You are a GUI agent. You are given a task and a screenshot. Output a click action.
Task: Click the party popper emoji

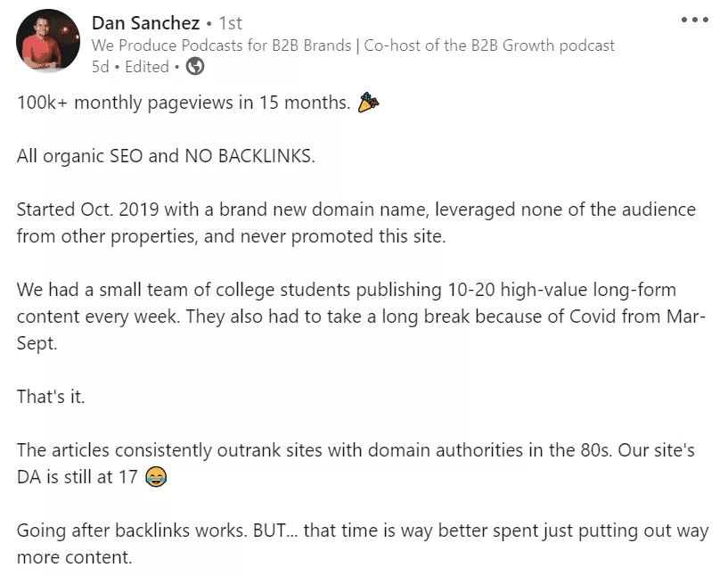coord(368,103)
